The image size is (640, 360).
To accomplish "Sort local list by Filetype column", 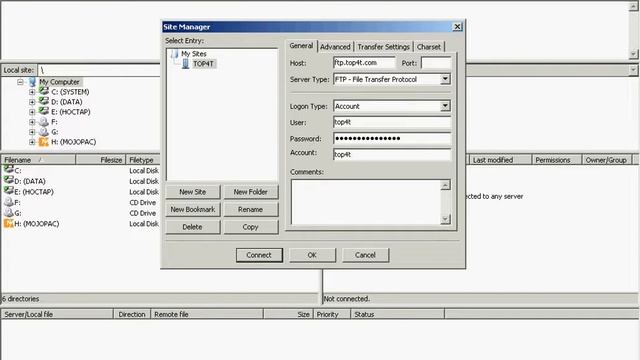I will pos(142,160).
